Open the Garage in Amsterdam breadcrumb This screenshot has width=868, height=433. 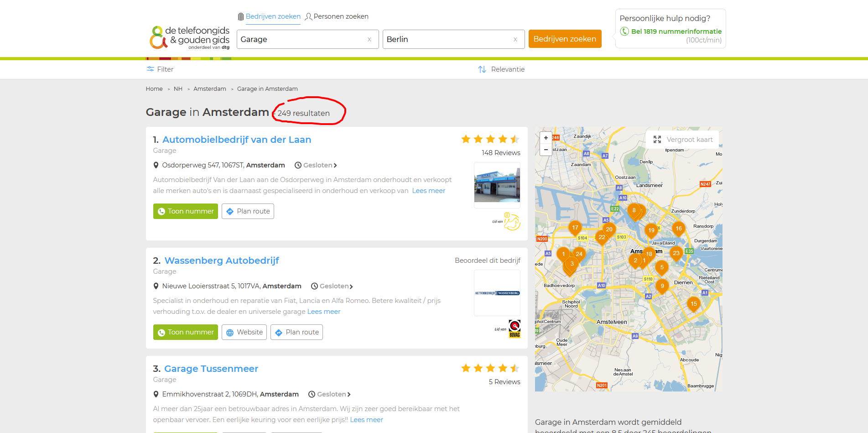267,89
